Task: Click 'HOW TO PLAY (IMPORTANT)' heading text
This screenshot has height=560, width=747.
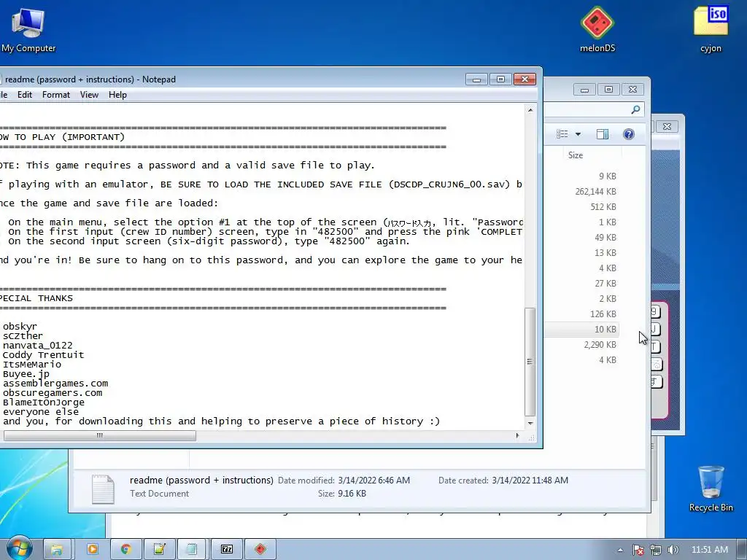Action: click(62, 137)
